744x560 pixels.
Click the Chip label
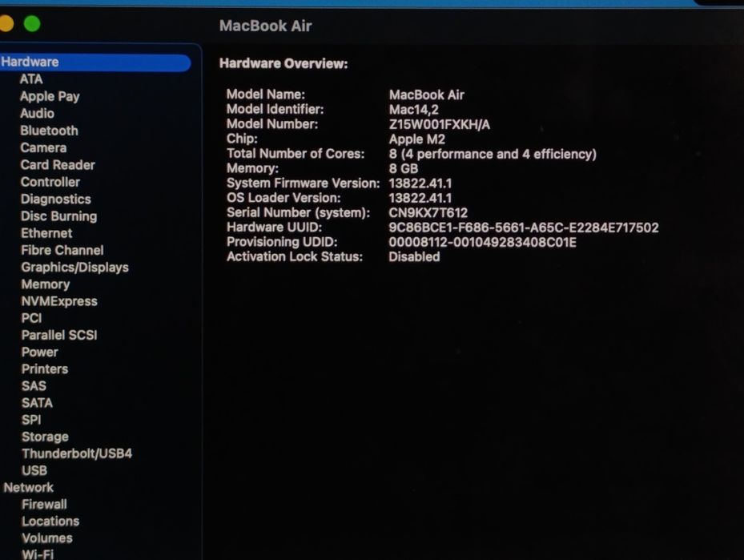click(242, 139)
